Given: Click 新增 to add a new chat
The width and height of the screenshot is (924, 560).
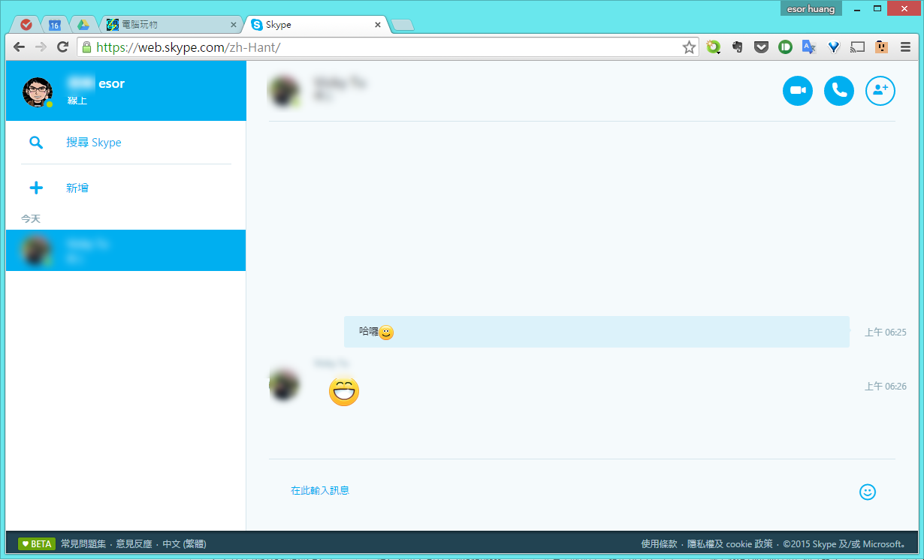Looking at the screenshot, I should [x=77, y=188].
